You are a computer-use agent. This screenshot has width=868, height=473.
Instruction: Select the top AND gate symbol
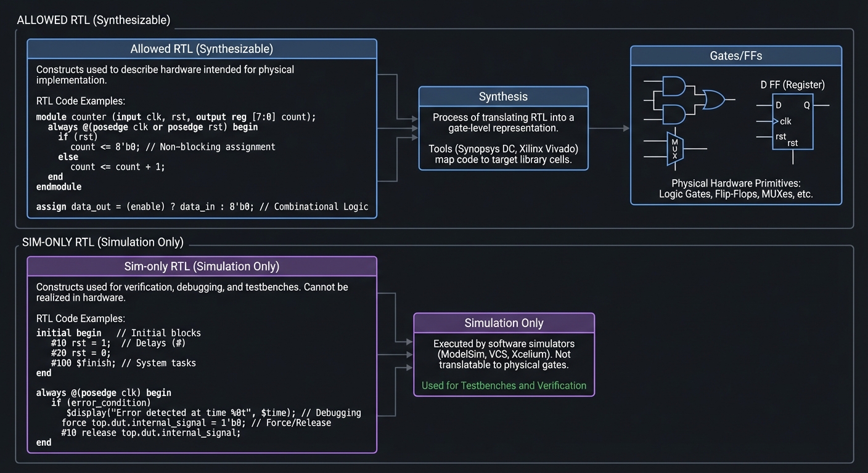coord(674,85)
